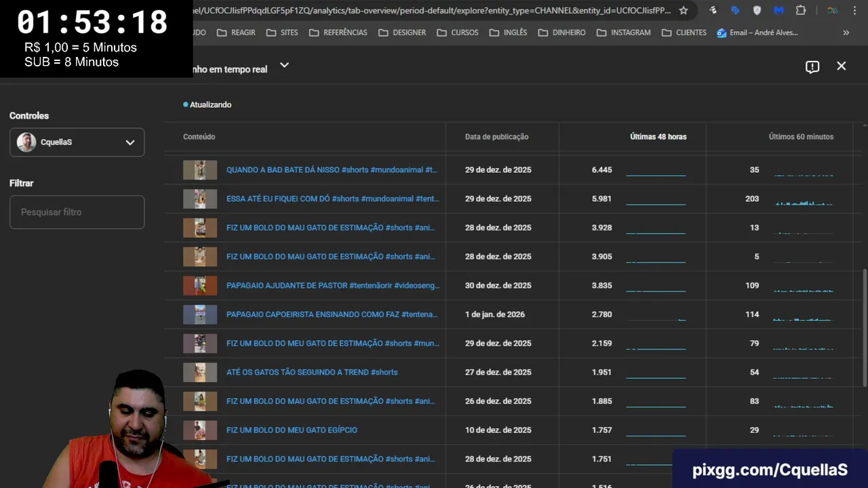
Task: Open the INSTAGRAM bookmarks folder
Action: pos(623,33)
